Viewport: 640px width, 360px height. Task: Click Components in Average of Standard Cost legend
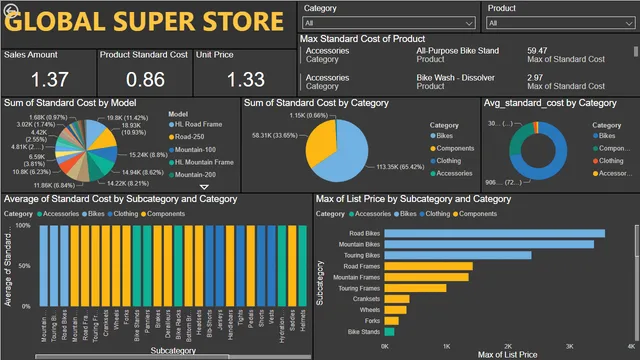point(163,214)
